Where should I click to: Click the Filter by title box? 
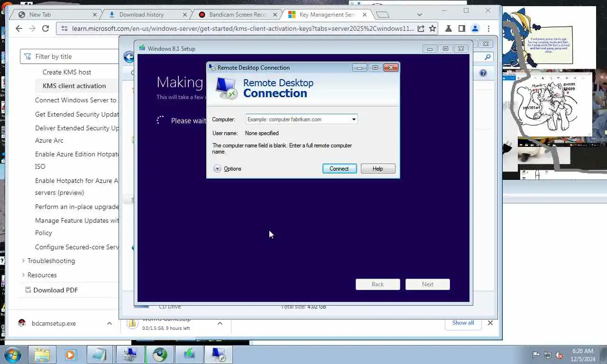69,56
